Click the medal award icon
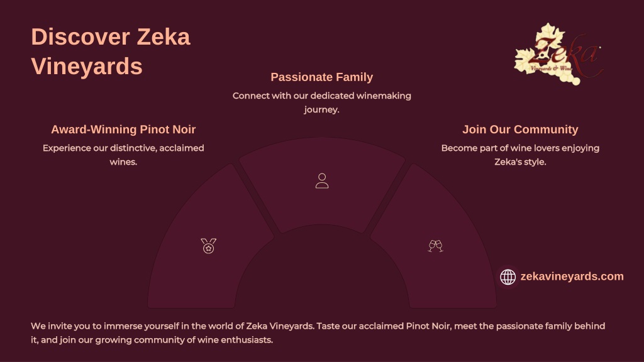The height and width of the screenshot is (362, 644). coord(208,246)
